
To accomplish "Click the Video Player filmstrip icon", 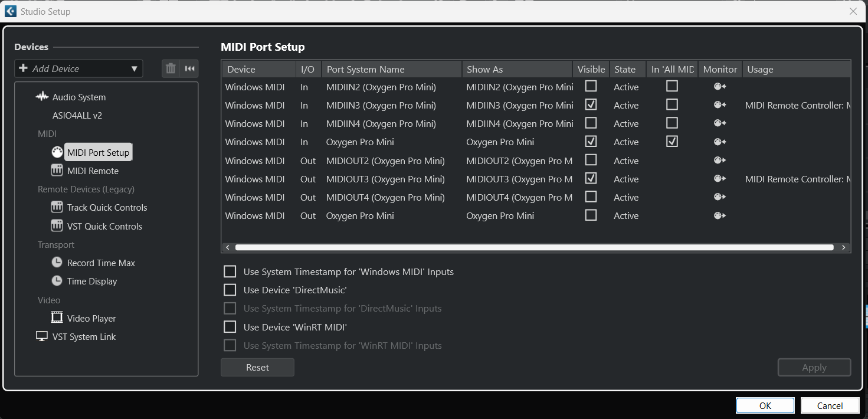I will (57, 318).
